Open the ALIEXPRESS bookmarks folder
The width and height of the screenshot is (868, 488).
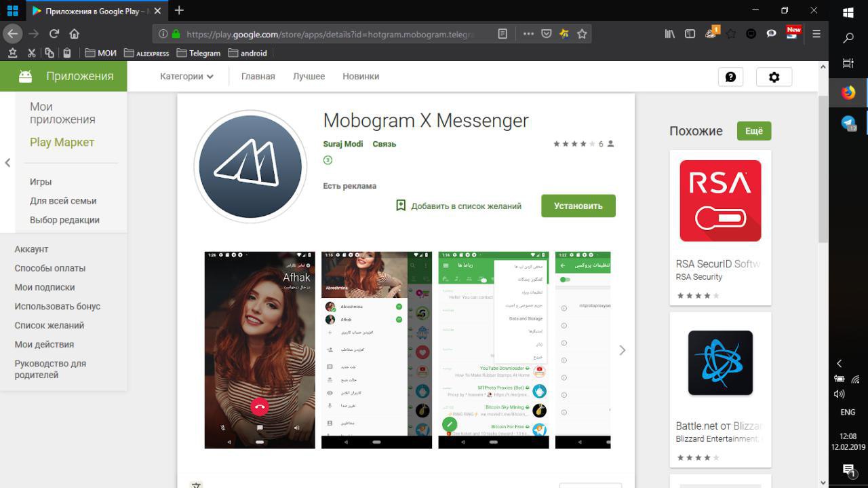click(146, 53)
